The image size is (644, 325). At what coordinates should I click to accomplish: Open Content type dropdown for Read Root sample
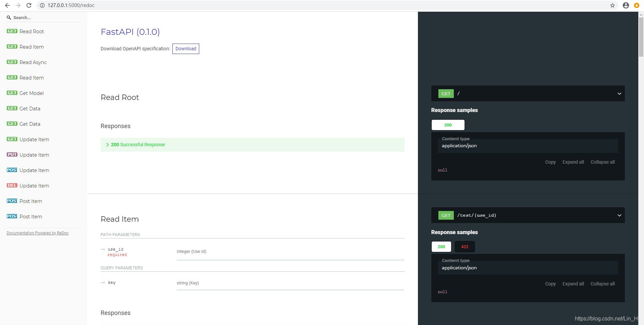pos(528,146)
